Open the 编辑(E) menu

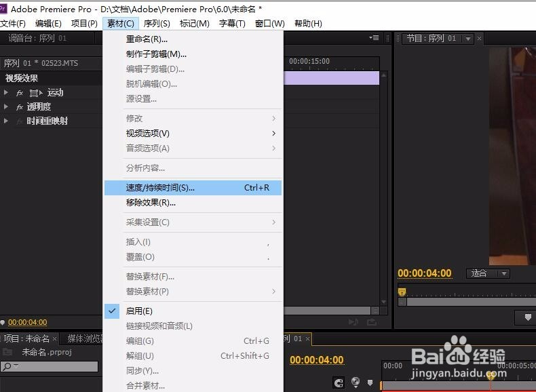click(48, 24)
